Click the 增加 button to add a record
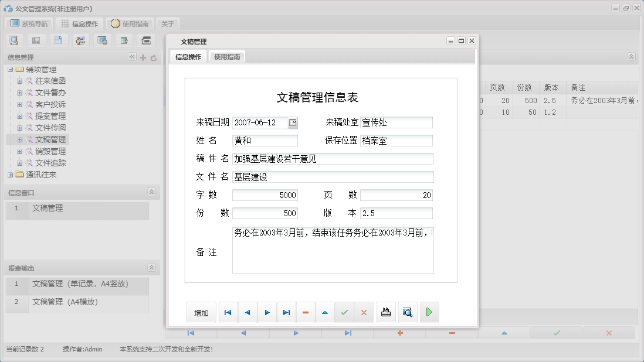This screenshot has width=644, height=362. pyautogui.click(x=201, y=312)
